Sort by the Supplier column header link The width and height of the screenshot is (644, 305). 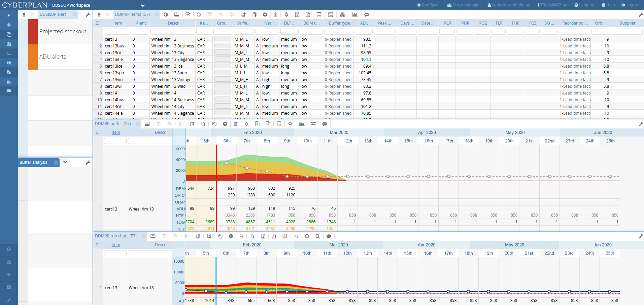point(628,23)
